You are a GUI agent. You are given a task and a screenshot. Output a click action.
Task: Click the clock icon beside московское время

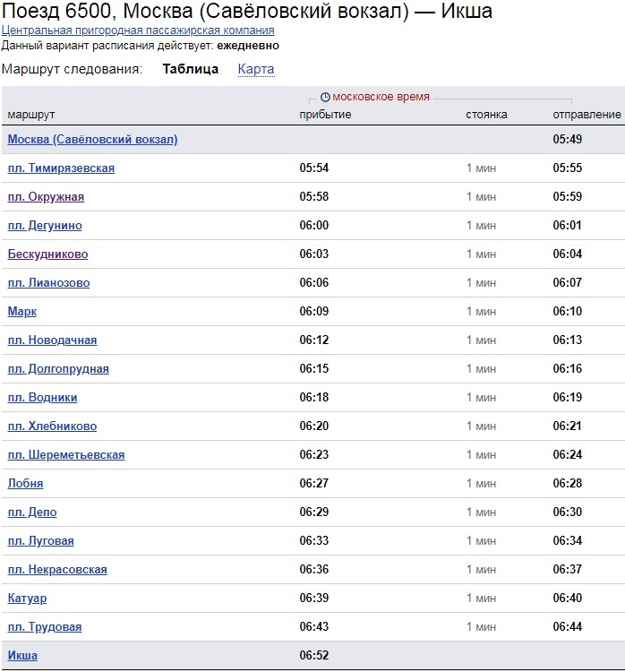point(325,98)
